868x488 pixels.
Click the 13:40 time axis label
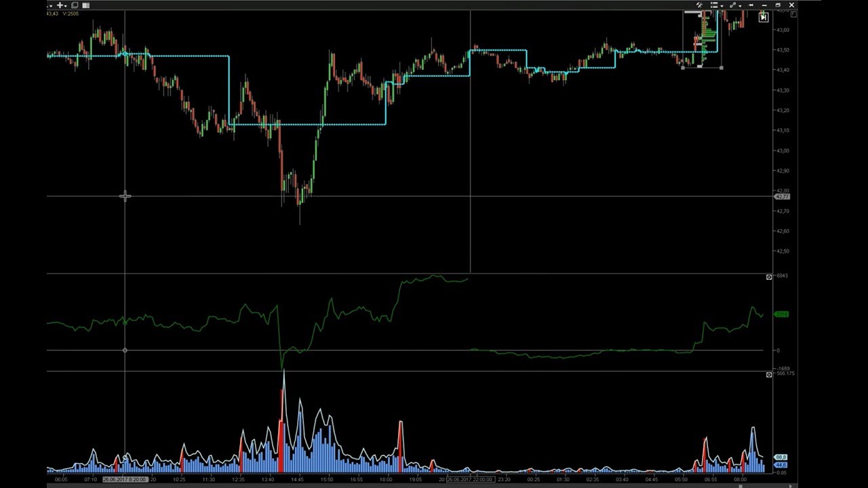(268, 479)
